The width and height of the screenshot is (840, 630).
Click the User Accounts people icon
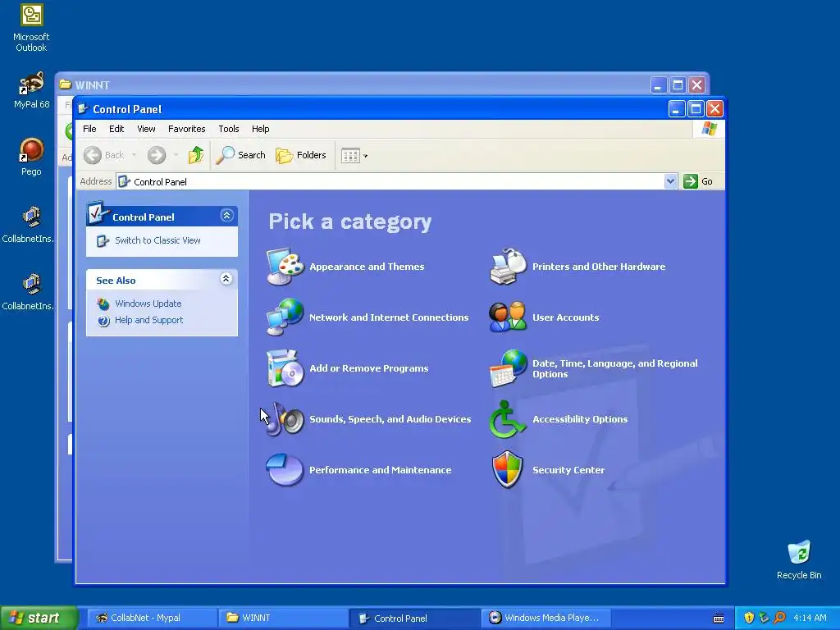click(x=509, y=317)
